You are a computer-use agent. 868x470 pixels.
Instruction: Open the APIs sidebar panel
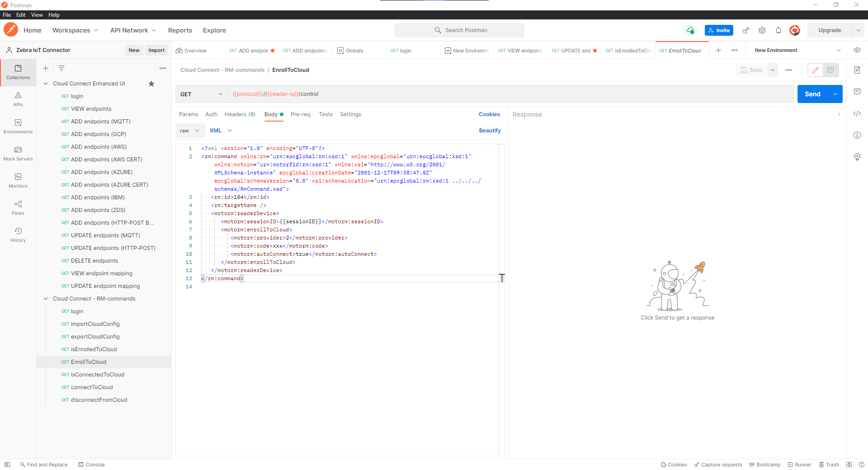pos(18,99)
